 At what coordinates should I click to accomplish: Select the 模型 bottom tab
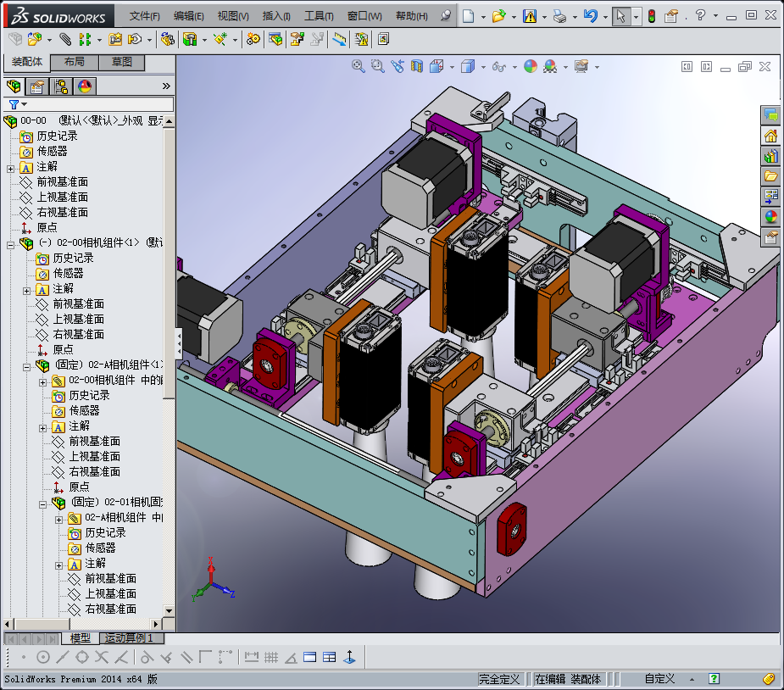click(80, 638)
